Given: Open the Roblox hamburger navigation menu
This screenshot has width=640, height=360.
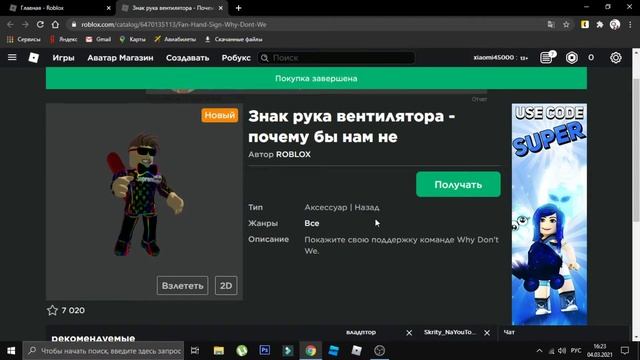Looking at the screenshot, I should click(12, 58).
